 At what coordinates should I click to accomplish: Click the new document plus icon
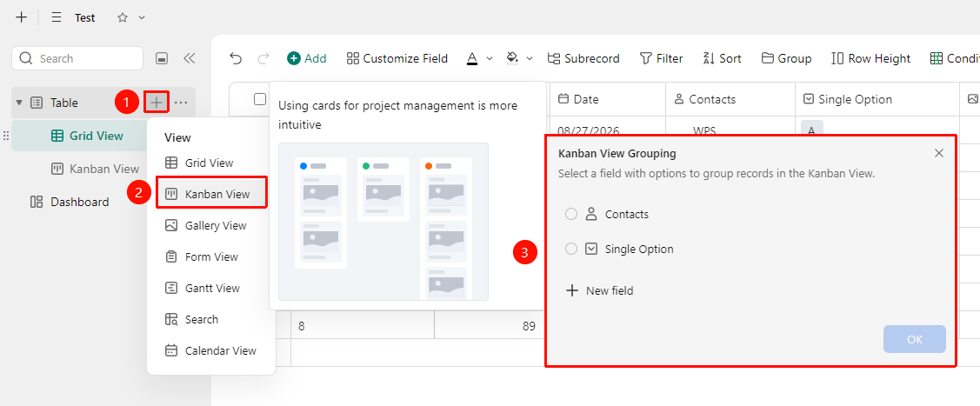pyautogui.click(x=21, y=17)
